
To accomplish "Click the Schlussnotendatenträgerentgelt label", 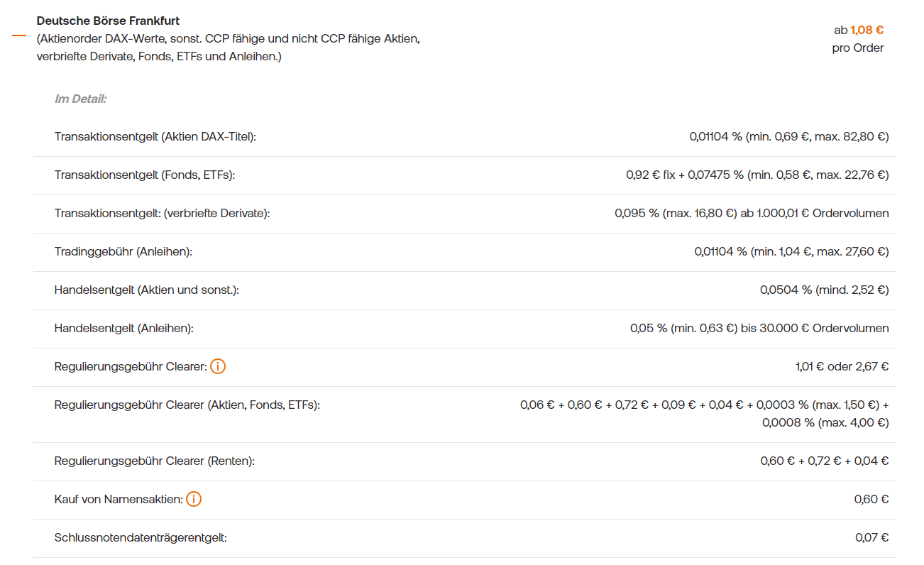I will 141,537.
